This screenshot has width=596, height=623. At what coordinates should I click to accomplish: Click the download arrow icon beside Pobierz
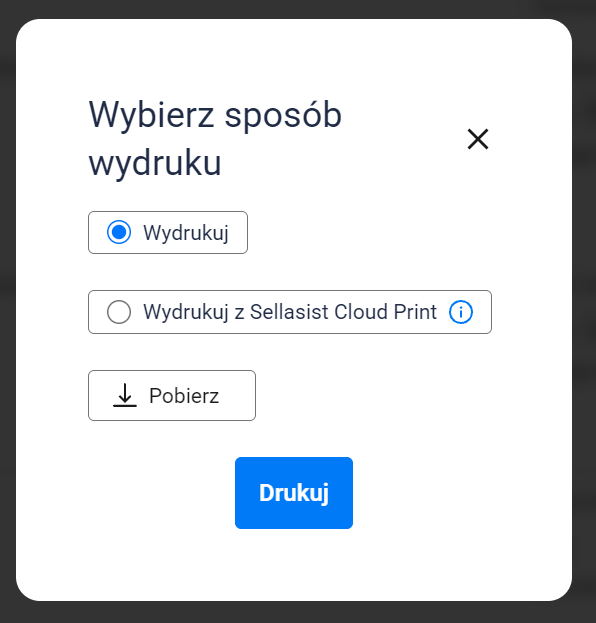tap(125, 395)
